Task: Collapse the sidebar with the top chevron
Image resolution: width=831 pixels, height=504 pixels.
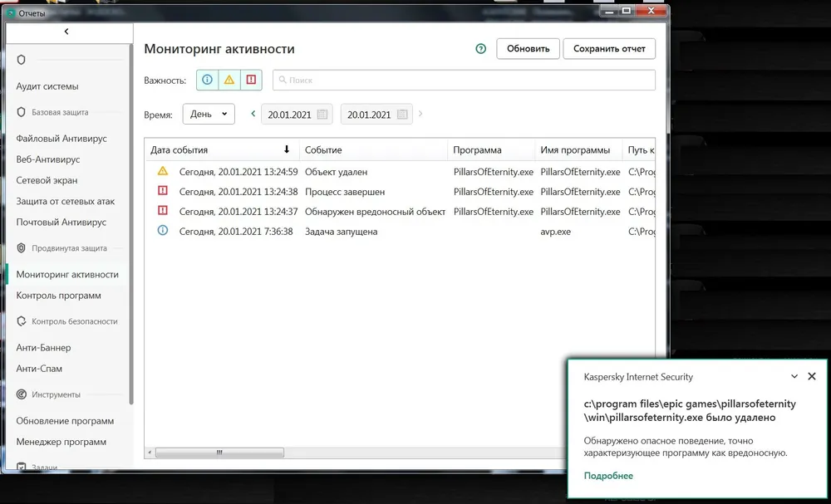Action: point(66,32)
